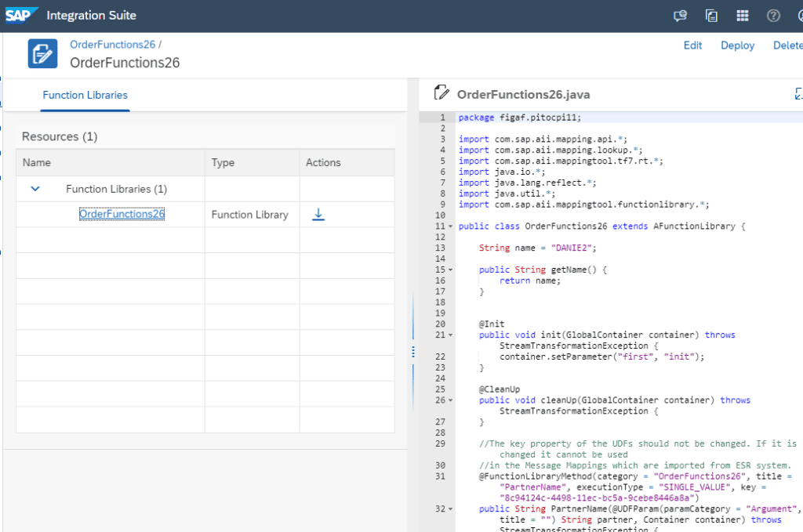Click the String name = "DANIE2" code line
Screen dimensions: 803x532
(x=538, y=248)
